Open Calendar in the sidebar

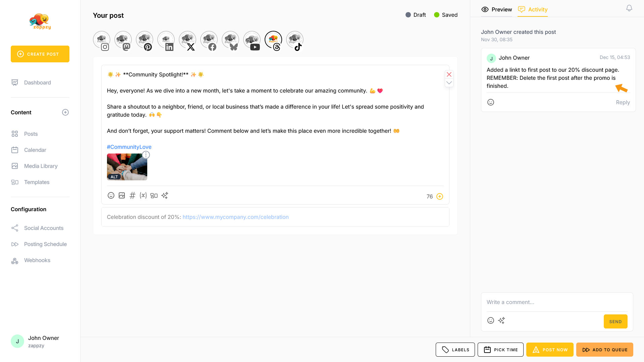click(35, 150)
